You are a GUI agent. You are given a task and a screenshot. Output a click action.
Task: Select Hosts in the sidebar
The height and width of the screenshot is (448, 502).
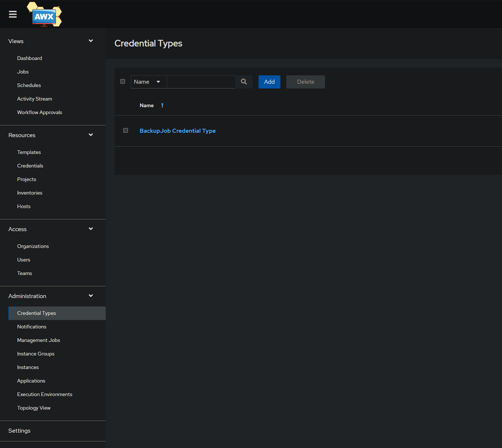(24, 206)
